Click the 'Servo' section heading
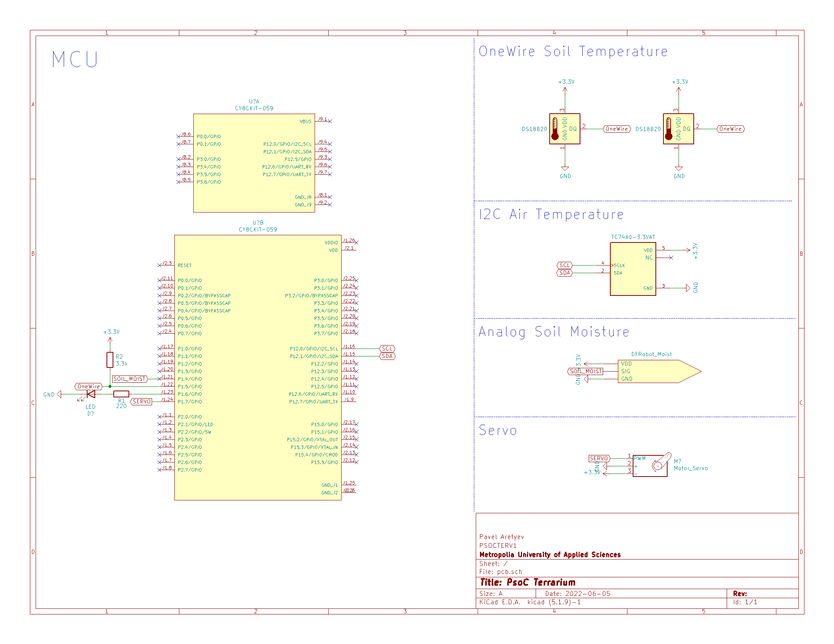Viewport: 834px width, 644px height. tap(498, 430)
